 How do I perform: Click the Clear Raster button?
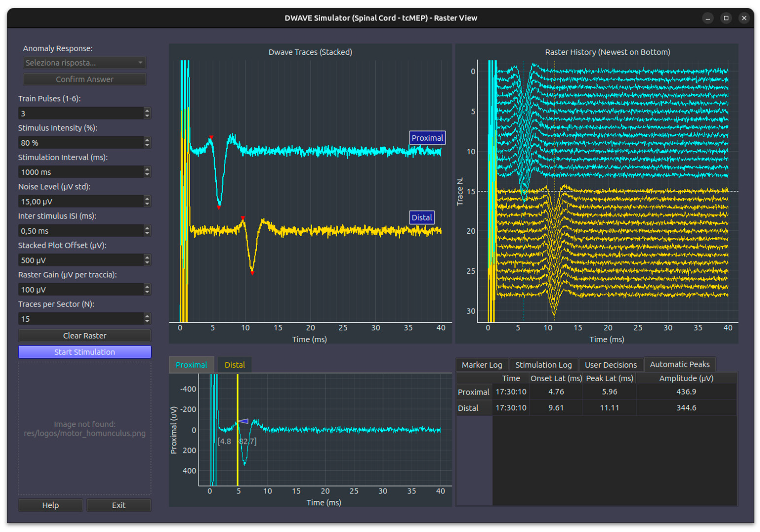click(x=84, y=335)
